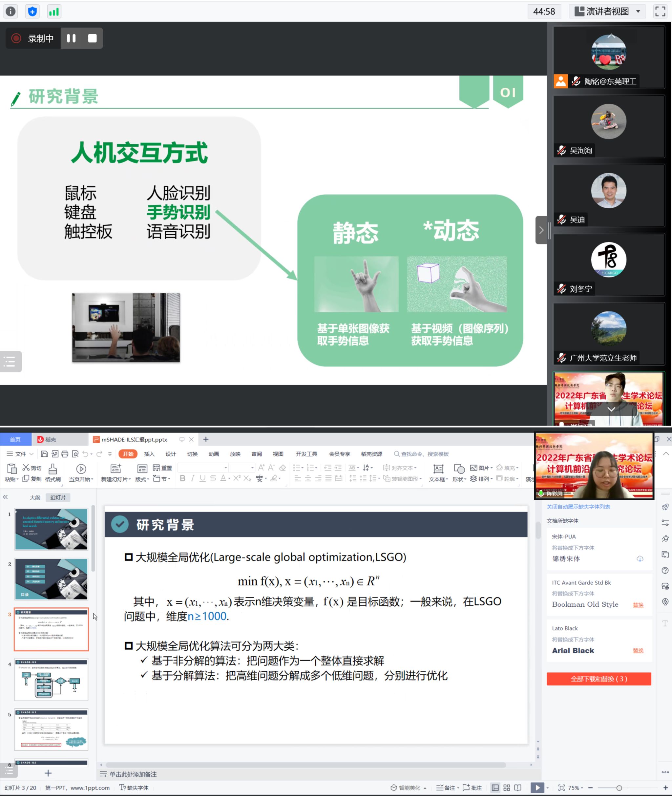
Task: Switch to slide sorter view
Action: tap(506, 787)
